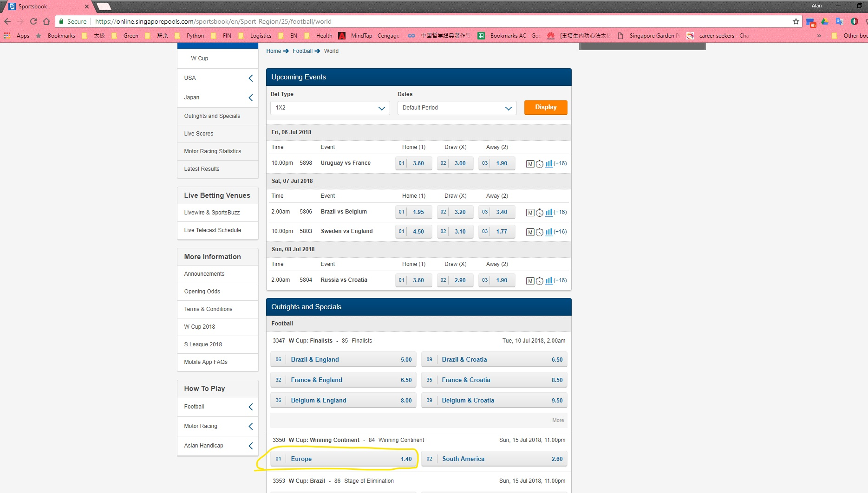Click the stopwatch icon for Uruguay vs France
Screen dimensions: 868x493
[x=540, y=164]
